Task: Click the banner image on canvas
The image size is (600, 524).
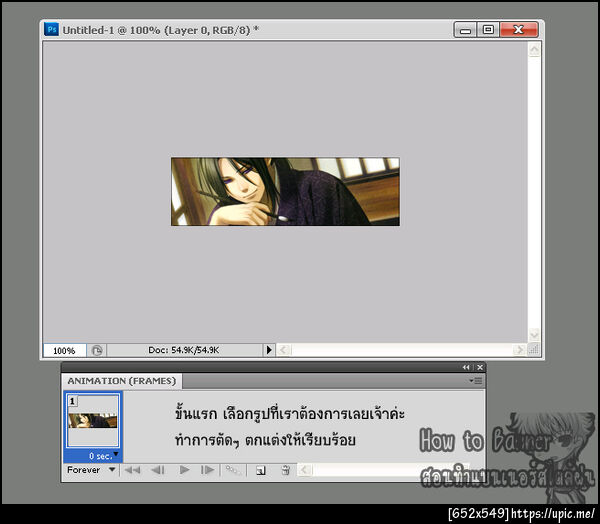Action: click(285, 191)
